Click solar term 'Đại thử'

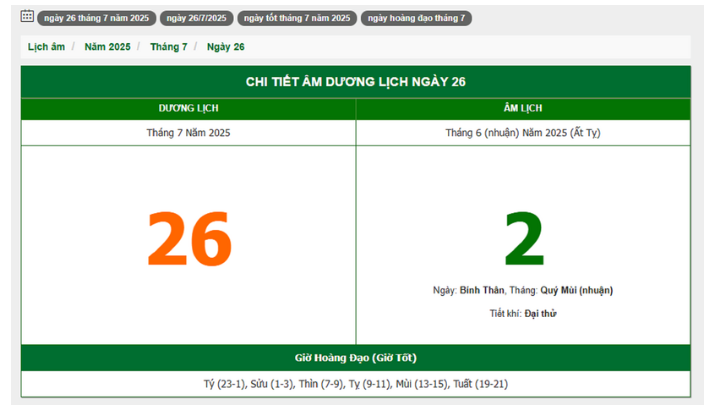[540, 313]
